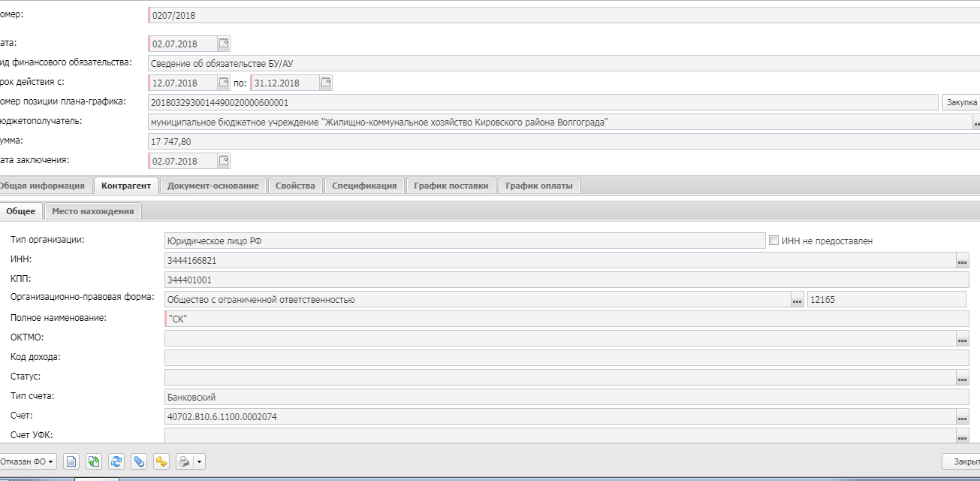Click the 'Закупка' button
Image resolution: width=980 pixels, height=481 pixels.
[x=960, y=102]
